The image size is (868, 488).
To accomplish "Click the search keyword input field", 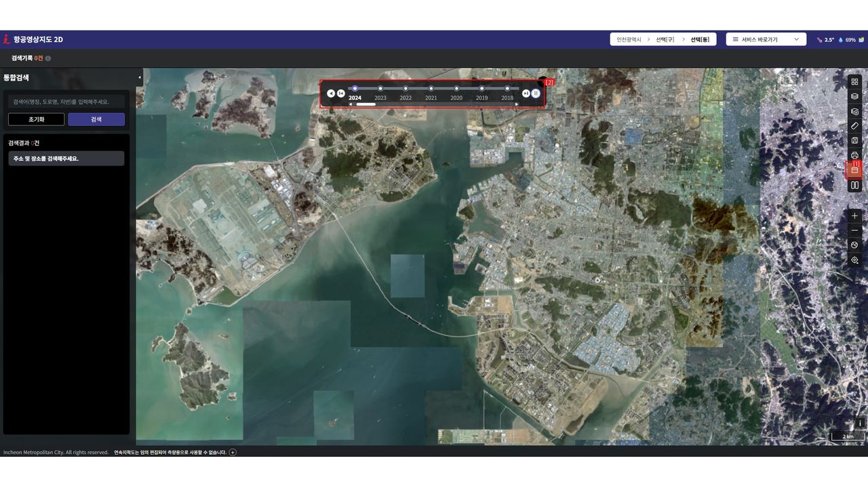I will [x=66, y=102].
